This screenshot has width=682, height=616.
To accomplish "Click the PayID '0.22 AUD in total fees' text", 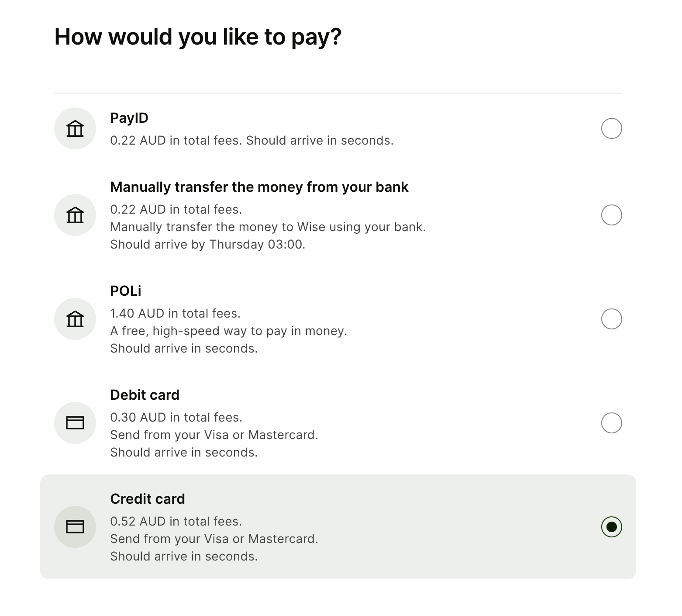I will (176, 141).
